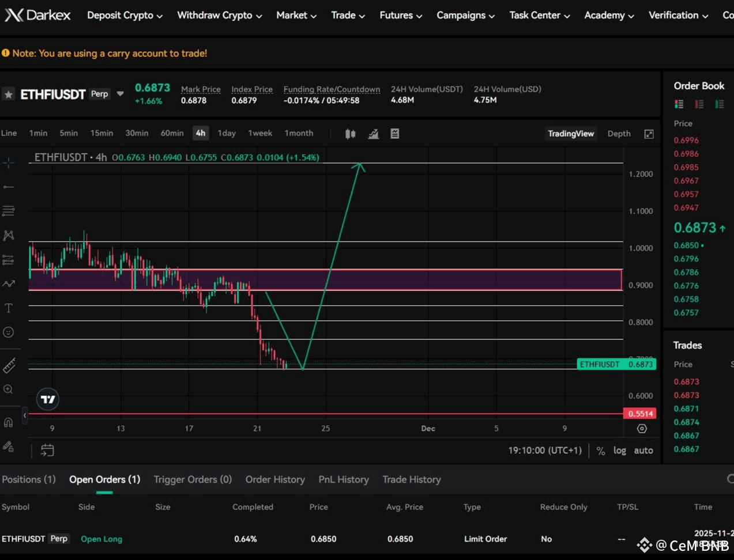Viewport: 734px width, 560px height.
Task: Select the 1day timeframe
Action: 227,133
